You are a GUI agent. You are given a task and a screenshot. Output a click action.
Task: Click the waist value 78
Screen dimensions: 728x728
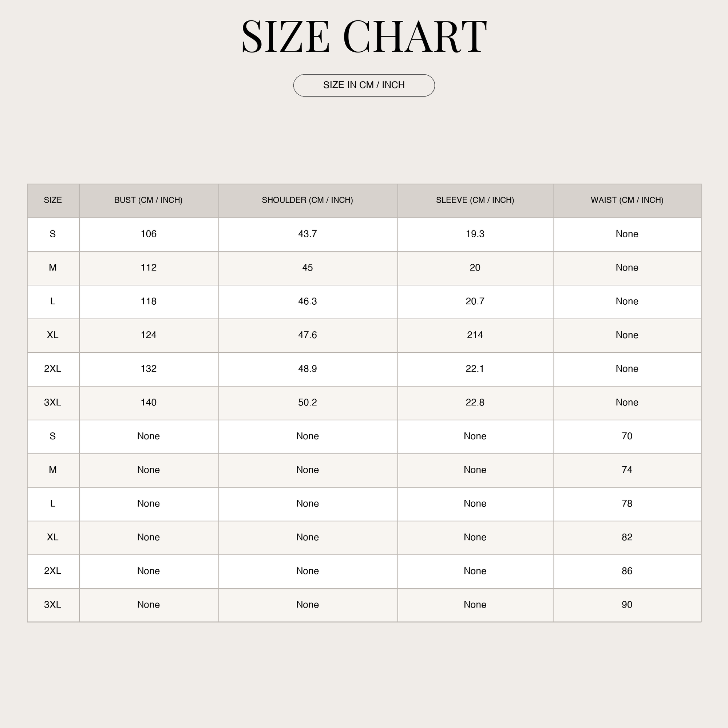[627, 504]
